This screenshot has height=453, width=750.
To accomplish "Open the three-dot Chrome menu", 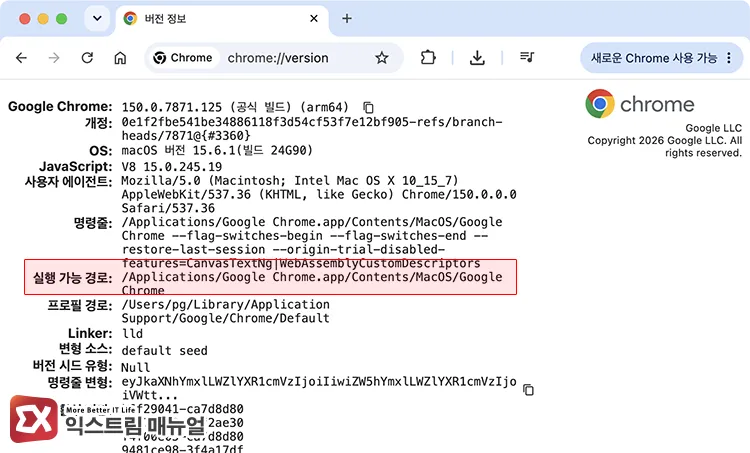I will [x=729, y=58].
